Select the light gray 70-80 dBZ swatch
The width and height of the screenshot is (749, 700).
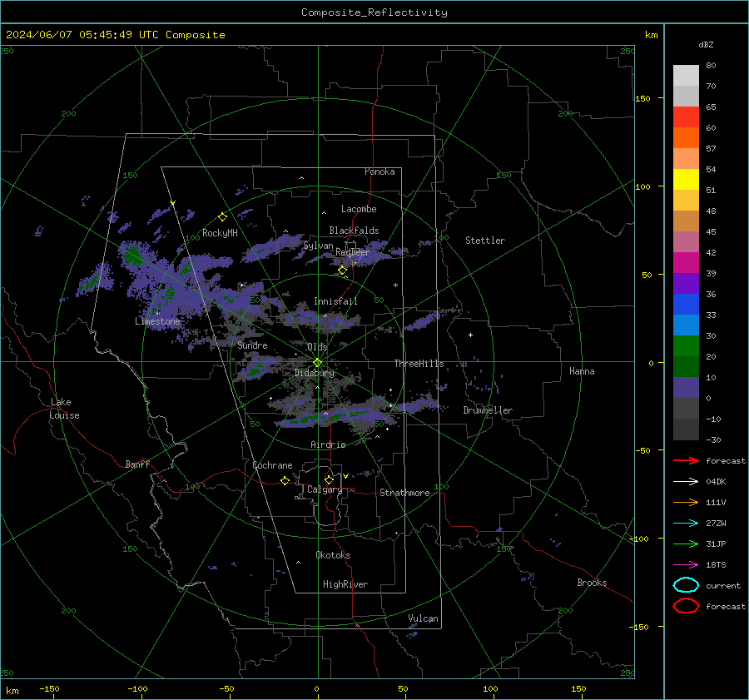[x=686, y=76]
